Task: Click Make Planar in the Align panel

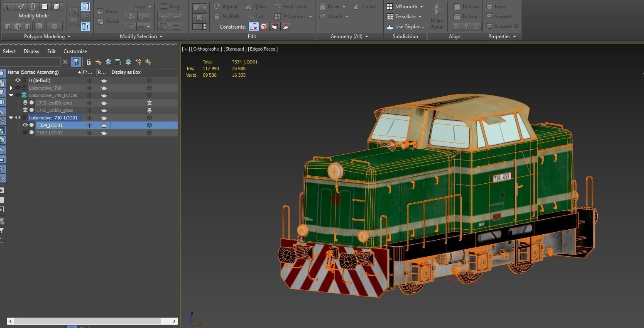Action: (x=437, y=17)
